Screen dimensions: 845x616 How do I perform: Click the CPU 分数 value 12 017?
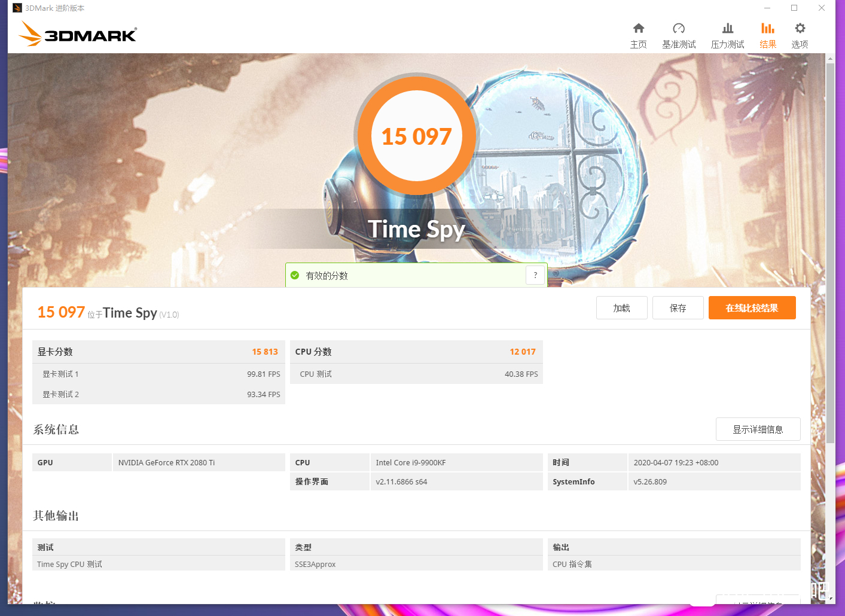tap(523, 352)
